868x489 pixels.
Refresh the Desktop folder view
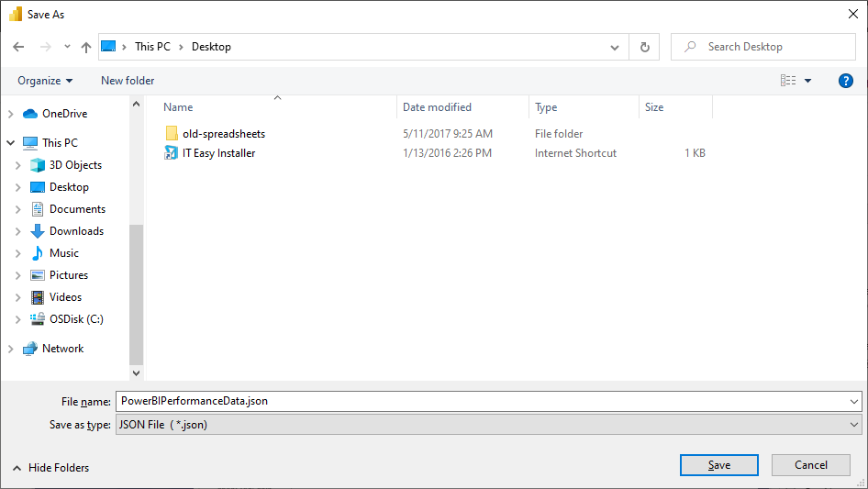[644, 47]
